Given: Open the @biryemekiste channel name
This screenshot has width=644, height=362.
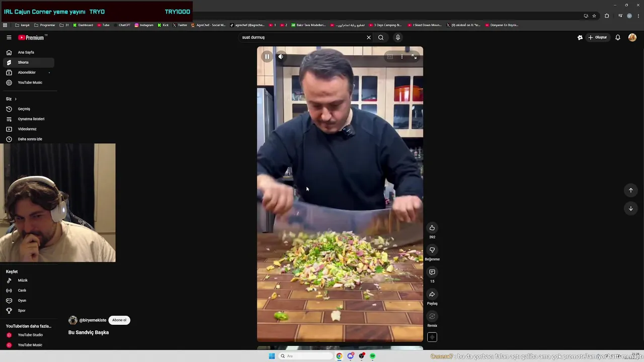Looking at the screenshot, I should 93,320.
